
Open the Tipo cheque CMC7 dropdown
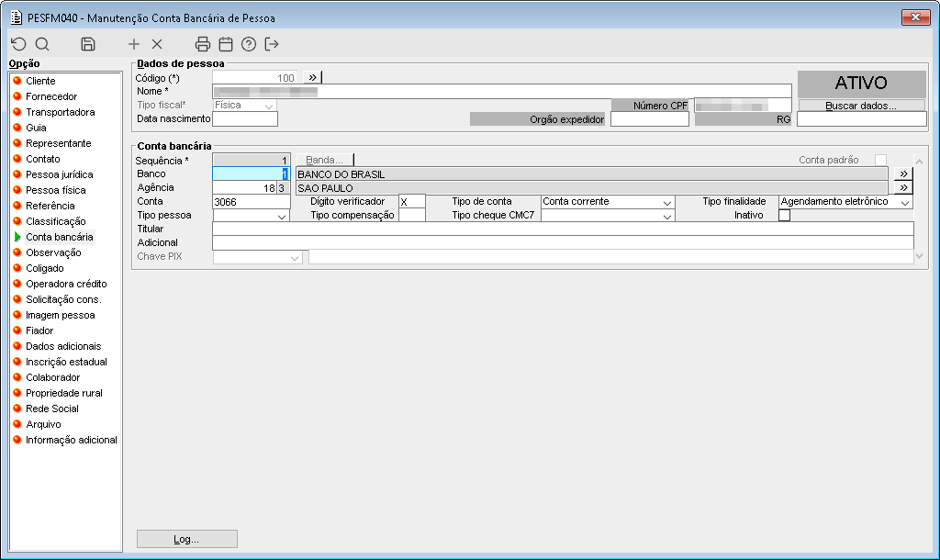point(608,216)
